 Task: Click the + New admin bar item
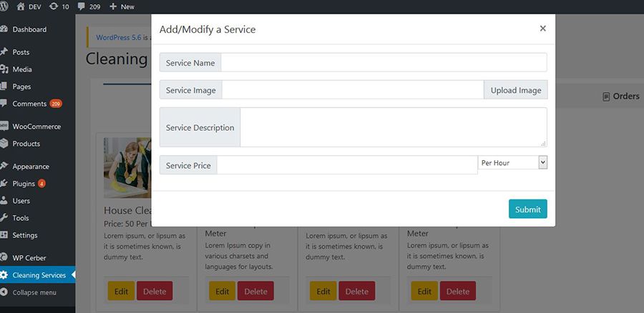(x=122, y=6)
